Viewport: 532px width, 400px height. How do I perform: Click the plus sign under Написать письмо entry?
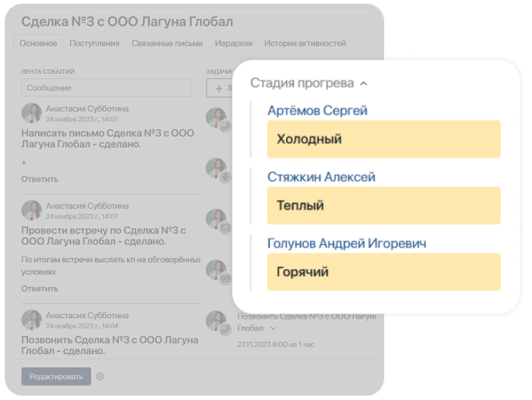pyautogui.click(x=24, y=163)
